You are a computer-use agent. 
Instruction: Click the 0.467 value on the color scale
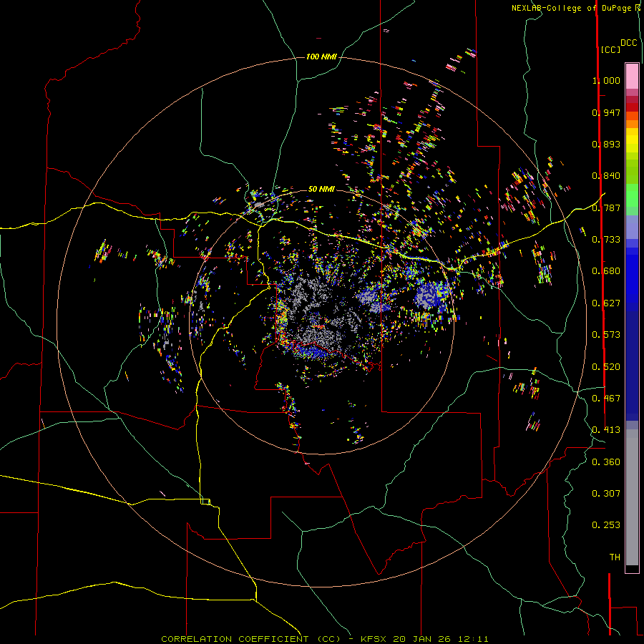[606, 399]
